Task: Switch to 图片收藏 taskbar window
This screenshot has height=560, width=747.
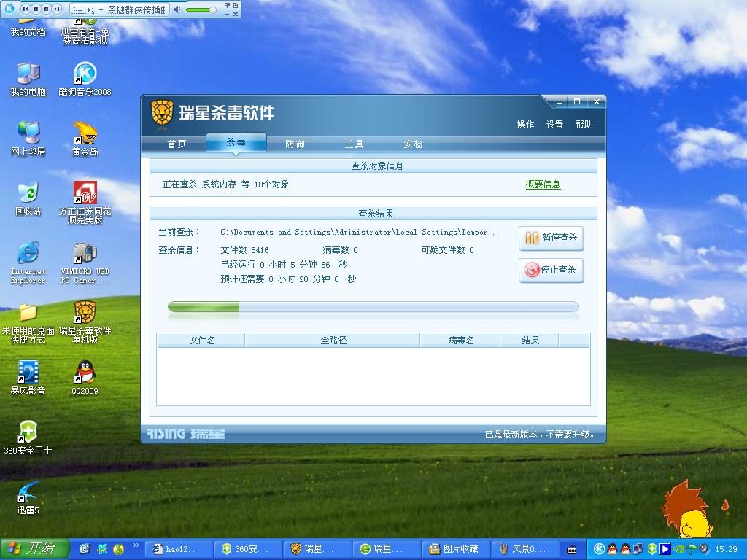Action: [456, 549]
